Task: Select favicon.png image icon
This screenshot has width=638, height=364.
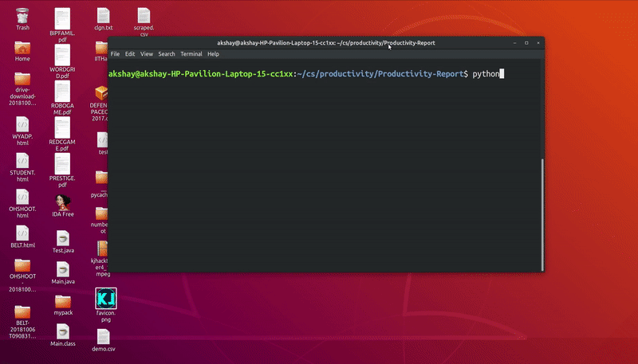Action: [106, 298]
